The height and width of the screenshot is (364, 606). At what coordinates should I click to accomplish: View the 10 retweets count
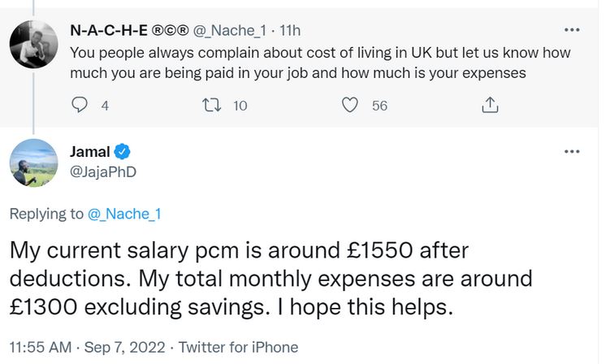tap(240, 106)
